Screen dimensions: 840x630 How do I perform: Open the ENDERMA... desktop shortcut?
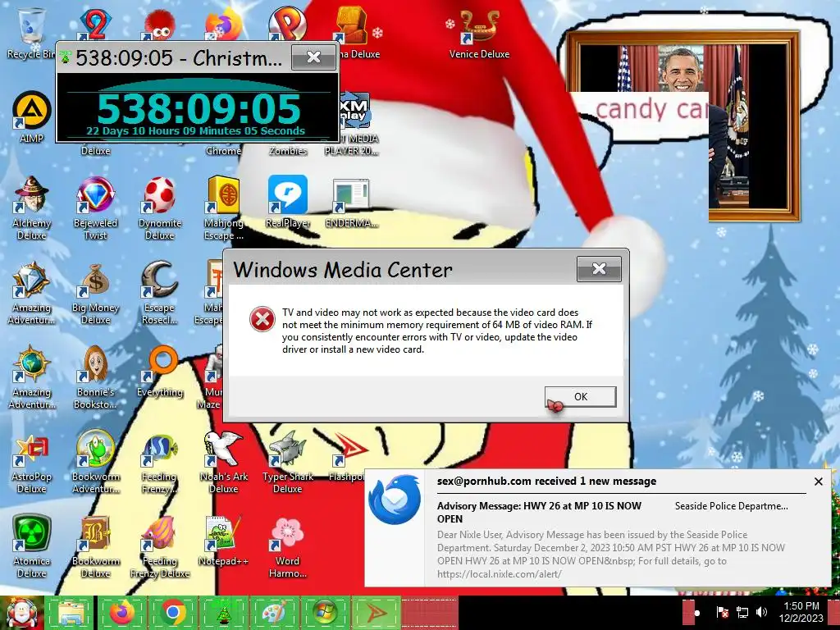[351, 202]
